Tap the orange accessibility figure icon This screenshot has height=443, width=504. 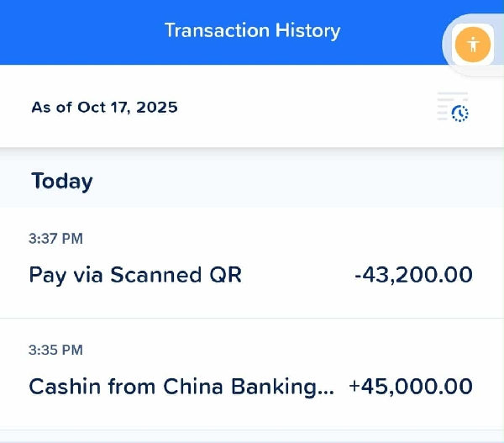coord(473,44)
